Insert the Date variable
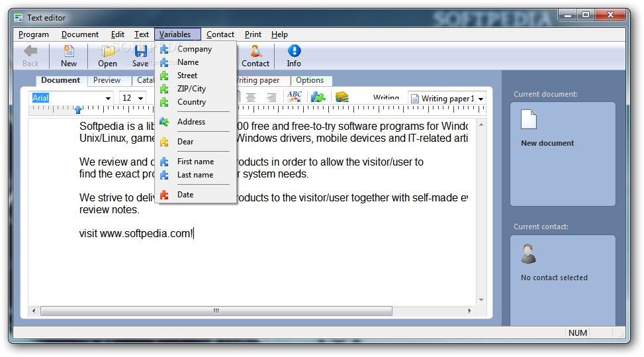644x357 pixels. click(195, 194)
